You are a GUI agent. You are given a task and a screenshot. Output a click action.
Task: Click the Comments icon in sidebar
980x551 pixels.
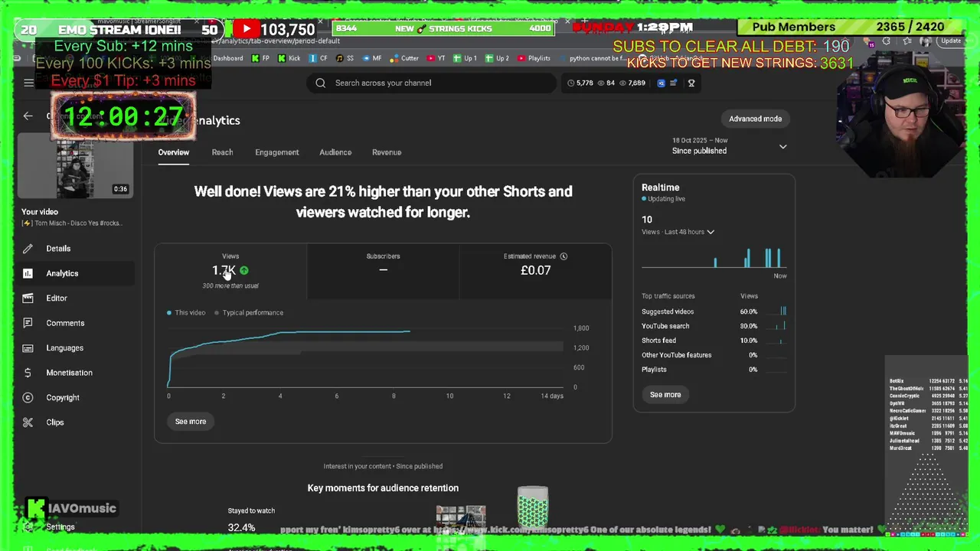(x=28, y=323)
